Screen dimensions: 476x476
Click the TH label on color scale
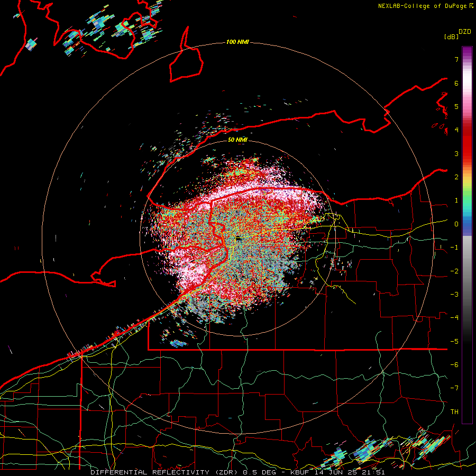coord(454,412)
